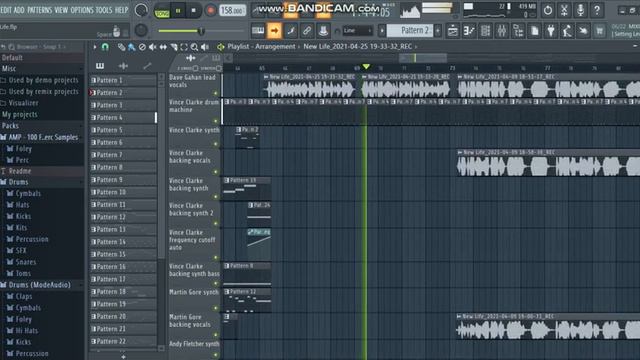Viewport: 640px width, 360px height.
Task: Toggle the blend recording stamp icon
Action: (x=323, y=31)
